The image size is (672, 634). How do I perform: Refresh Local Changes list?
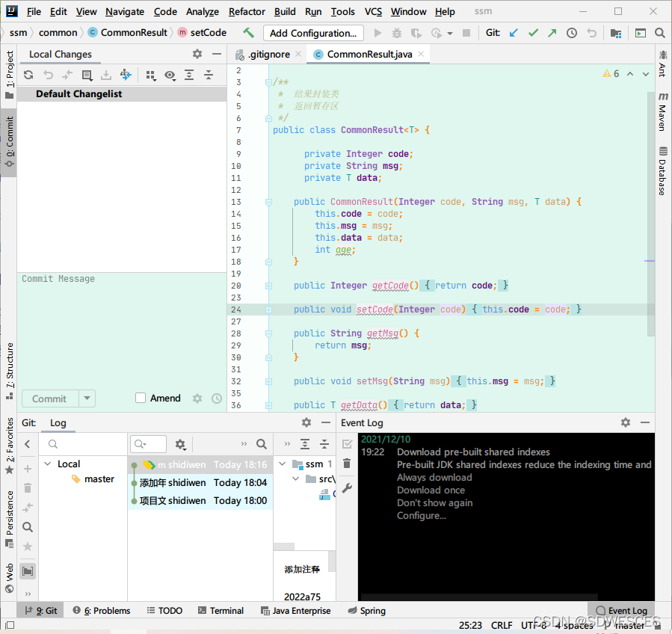pos(28,75)
